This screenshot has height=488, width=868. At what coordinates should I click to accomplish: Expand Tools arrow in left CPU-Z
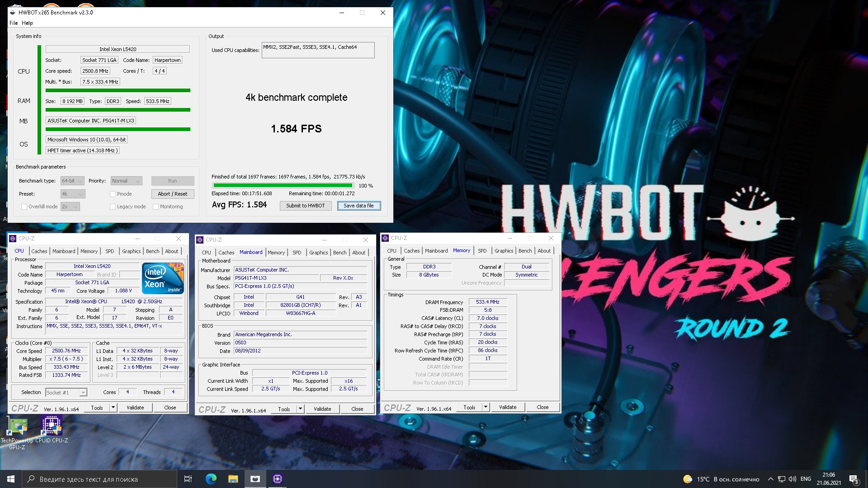[x=113, y=408]
